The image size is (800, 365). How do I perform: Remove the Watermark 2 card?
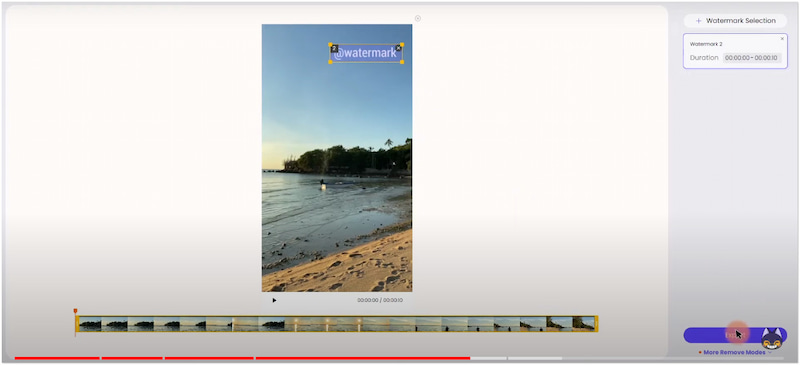click(x=782, y=39)
